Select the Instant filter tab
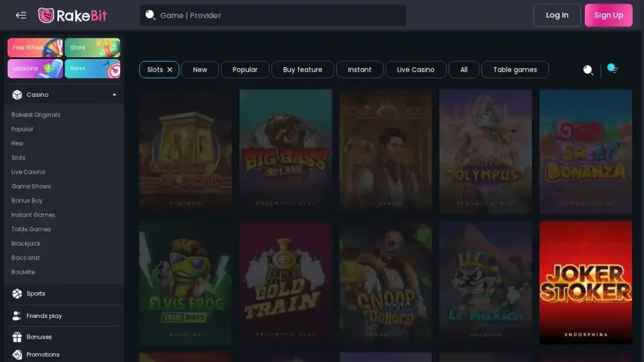Image resolution: width=644 pixels, height=362 pixels. [x=359, y=70]
